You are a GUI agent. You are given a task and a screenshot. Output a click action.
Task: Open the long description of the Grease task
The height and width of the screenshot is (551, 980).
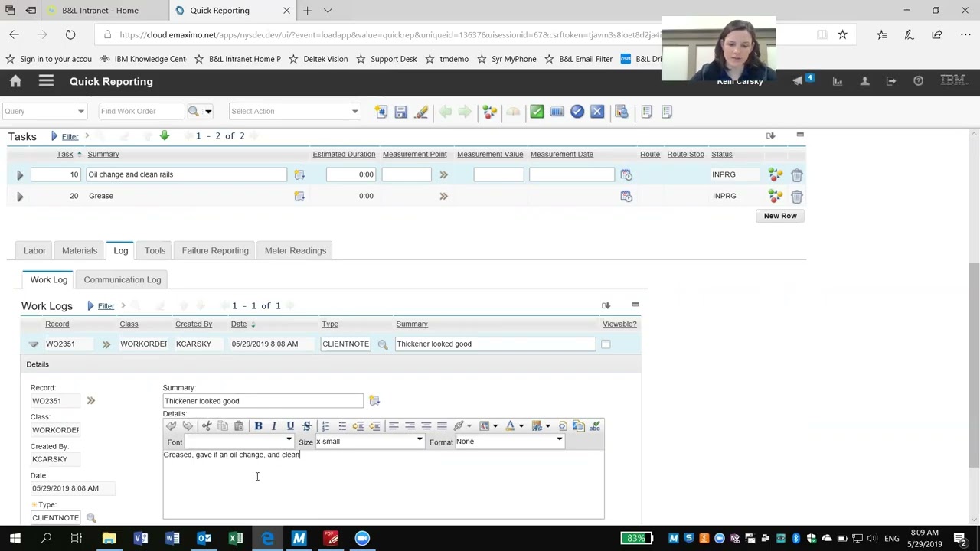[x=299, y=197]
